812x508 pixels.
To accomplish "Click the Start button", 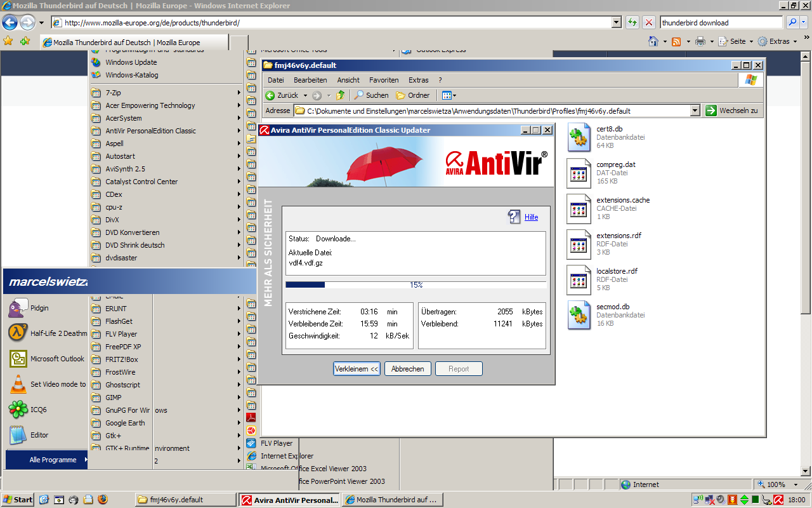I will [x=18, y=500].
